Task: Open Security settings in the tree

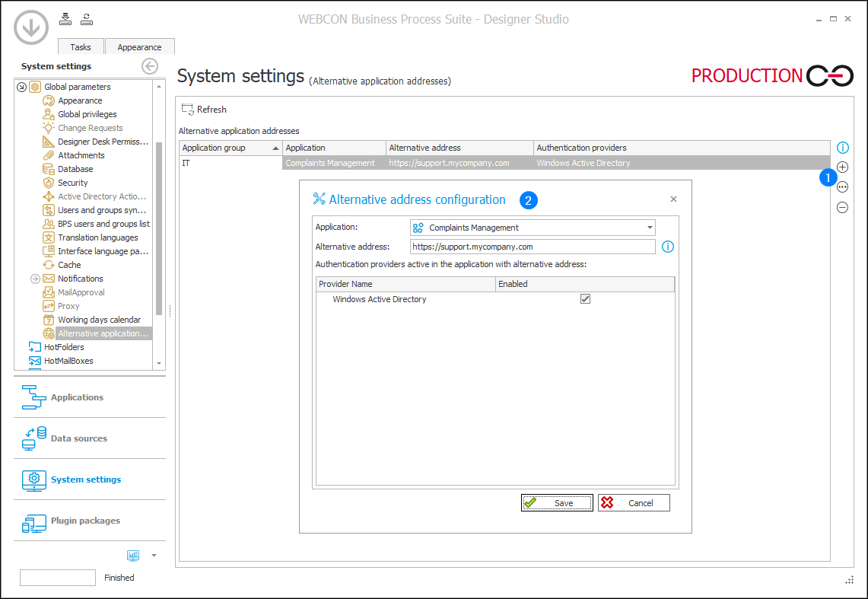Action: click(x=72, y=183)
